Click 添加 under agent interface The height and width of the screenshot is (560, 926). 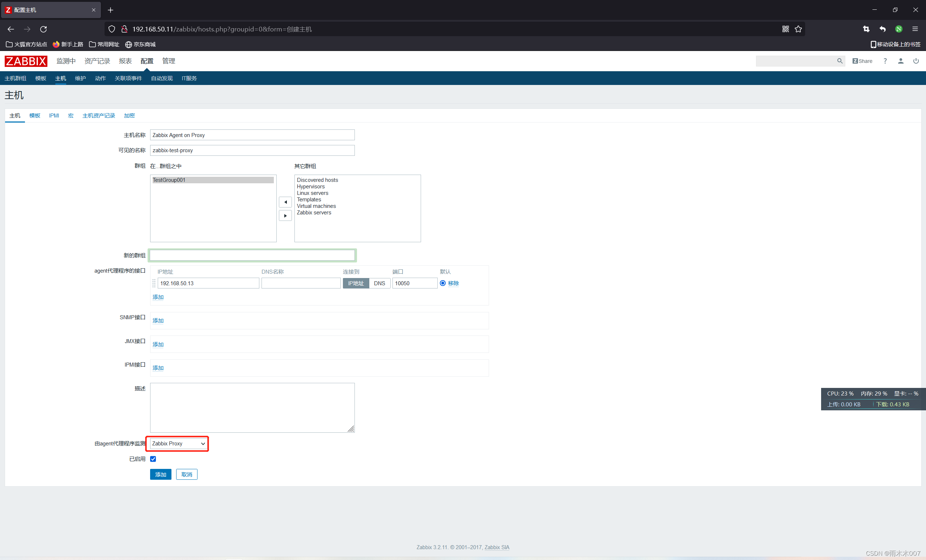[158, 297]
